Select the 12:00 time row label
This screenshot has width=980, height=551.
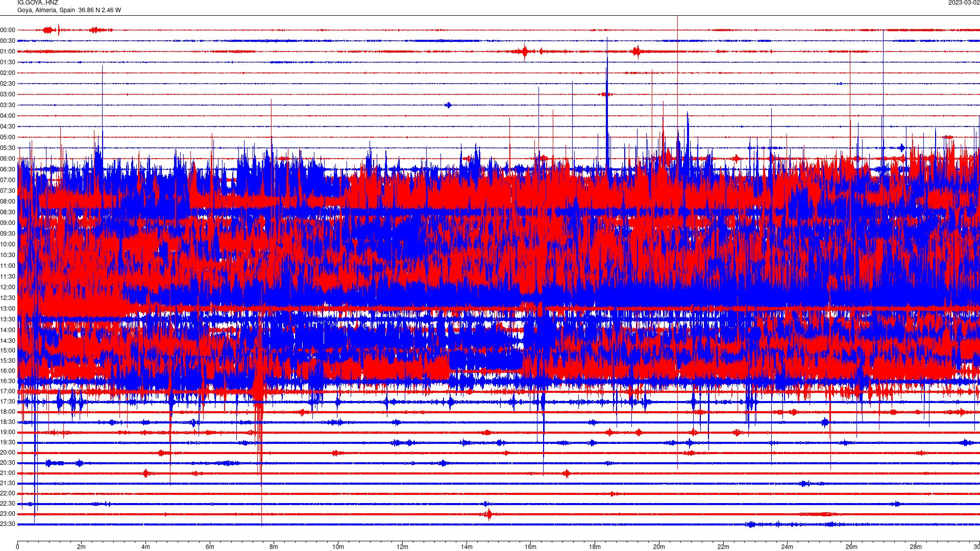pyautogui.click(x=8, y=287)
